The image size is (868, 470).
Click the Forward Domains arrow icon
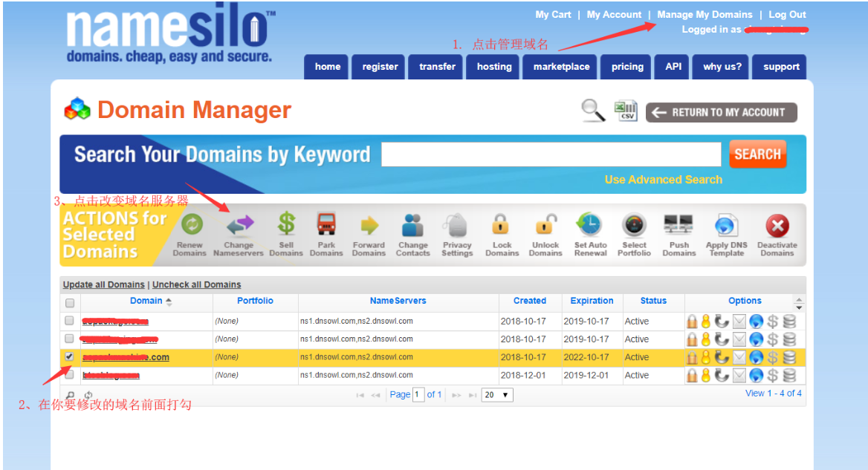pos(369,226)
